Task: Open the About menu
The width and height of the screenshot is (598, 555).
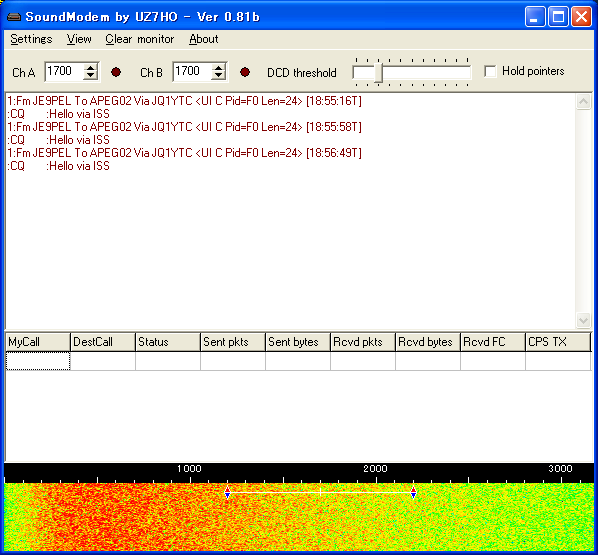Action: pyautogui.click(x=204, y=39)
